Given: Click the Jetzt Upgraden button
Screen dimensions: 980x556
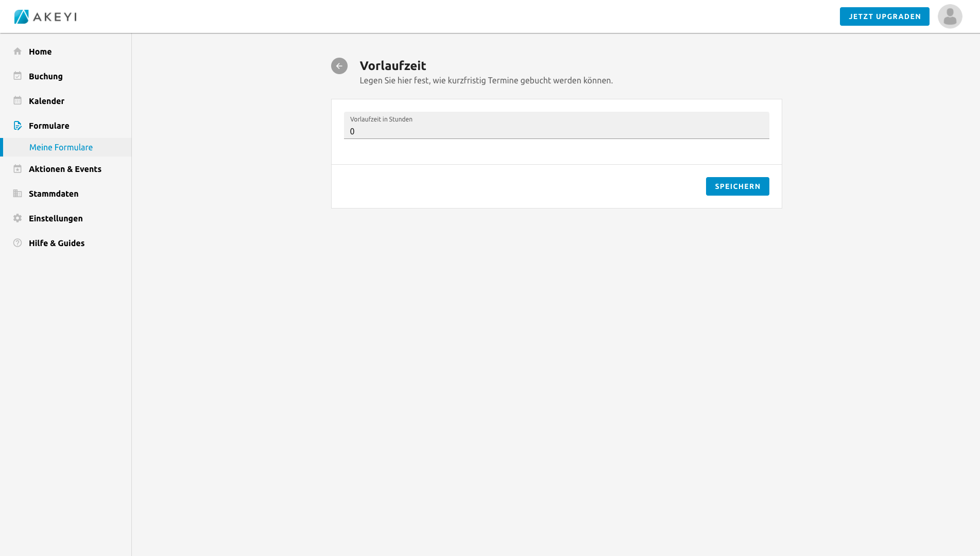Looking at the screenshot, I should coord(884,16).
